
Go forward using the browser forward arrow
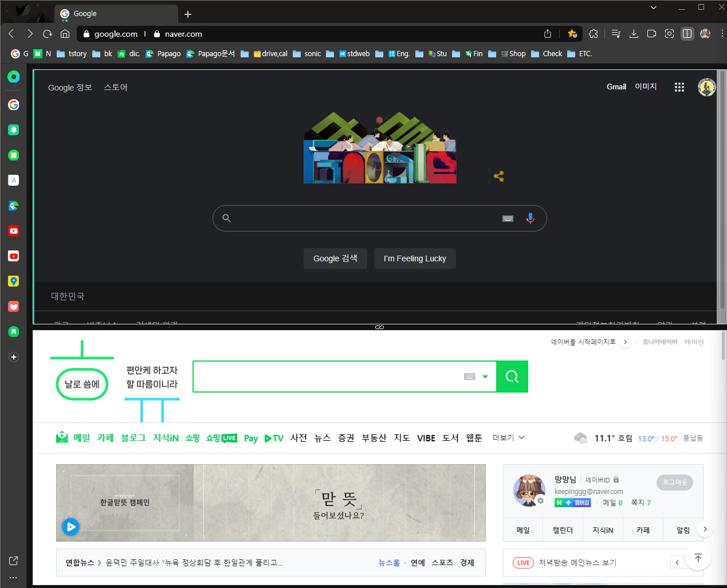tap(30, 34)
